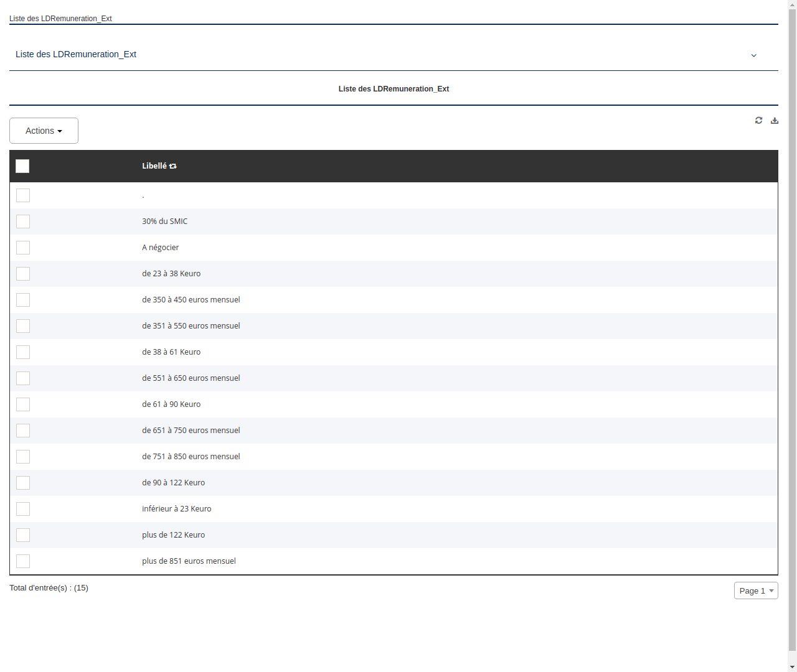This screenshot has height=672, width=797.
Task: Select the checkbox next to 'A négocier'
Action: click(x=23, y=248)
